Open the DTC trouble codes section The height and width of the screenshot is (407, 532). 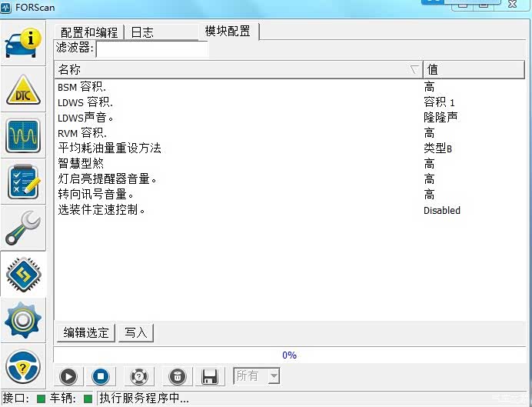(x=23, y=89)
